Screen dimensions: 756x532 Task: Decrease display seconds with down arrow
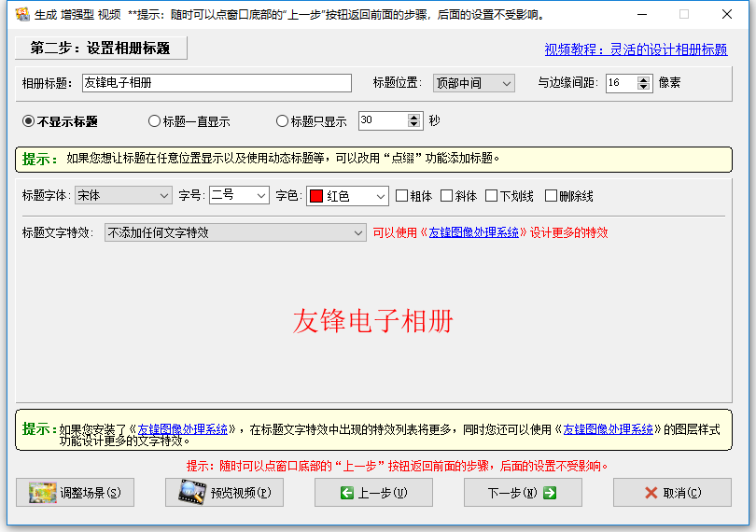[413, 124]
